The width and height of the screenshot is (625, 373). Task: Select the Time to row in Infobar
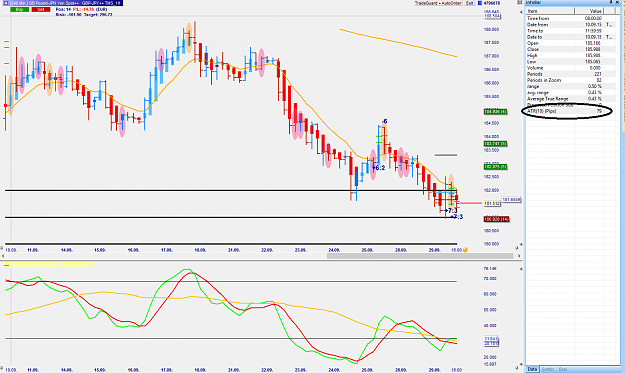(570, 31)
